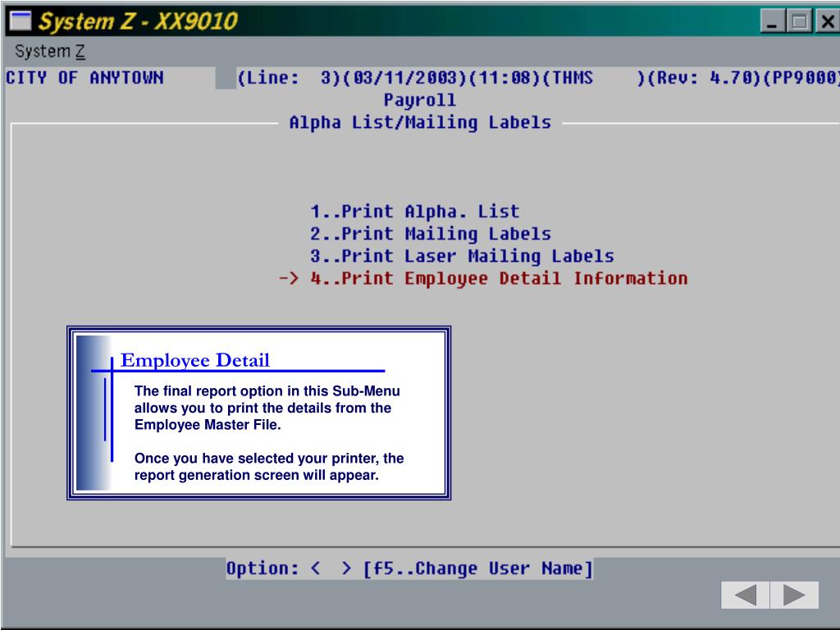Open the System Z menu
The height and width of the screenshot is (630, 840).
(50, 52)
